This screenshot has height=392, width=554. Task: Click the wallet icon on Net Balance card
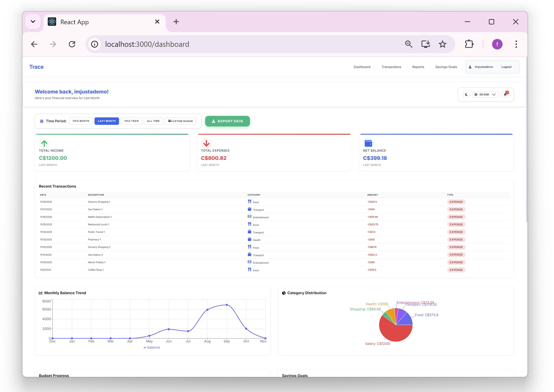click(368, 143)
